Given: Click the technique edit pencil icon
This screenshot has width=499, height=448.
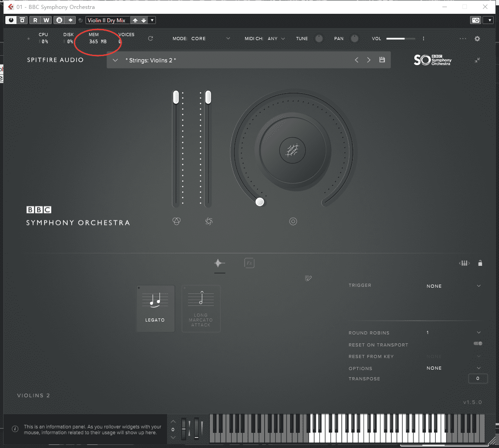Looking at the screenshot, I should pyautogui.click(x=308, y=278).
